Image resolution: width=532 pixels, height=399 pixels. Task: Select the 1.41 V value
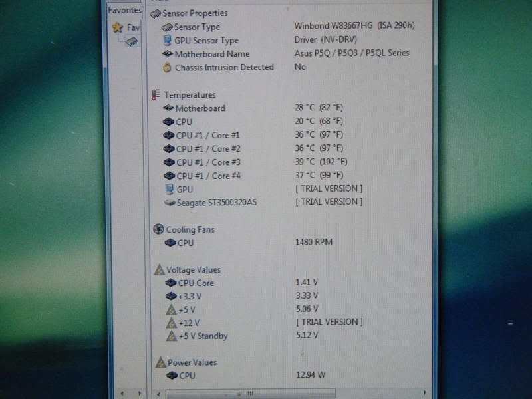(307, 282)
